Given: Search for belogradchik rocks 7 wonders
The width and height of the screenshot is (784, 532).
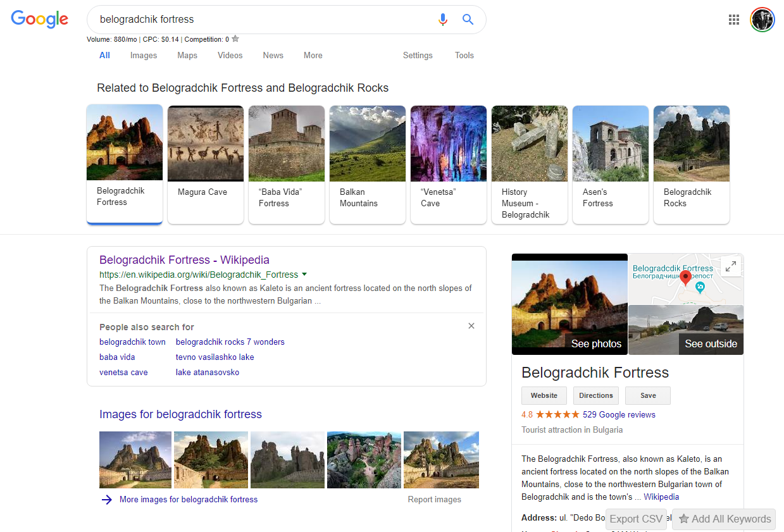Looking at the screenshot, I should (x=230, y=342).
